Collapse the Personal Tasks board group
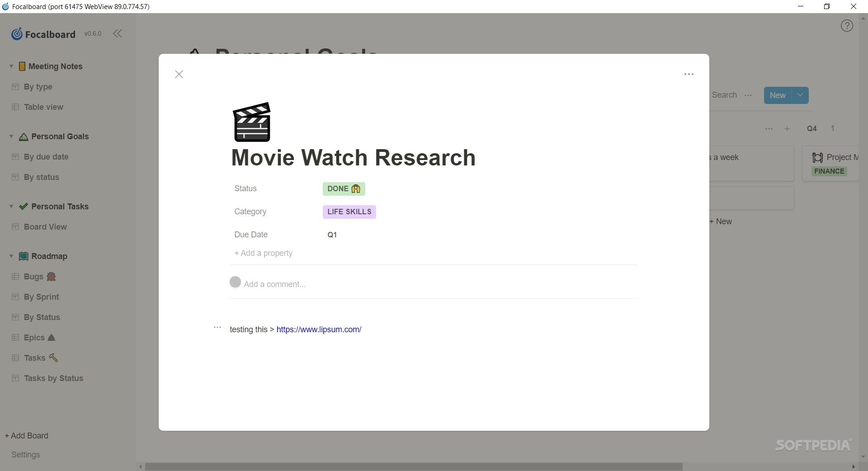Viewport: 868px width, 471px height. 11,207
